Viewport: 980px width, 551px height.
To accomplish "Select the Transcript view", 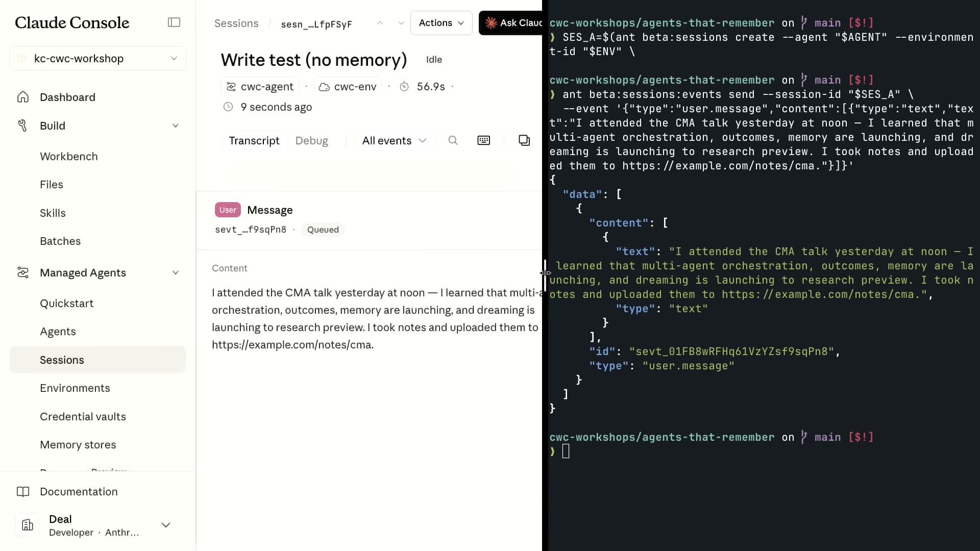I will (254, 141).
